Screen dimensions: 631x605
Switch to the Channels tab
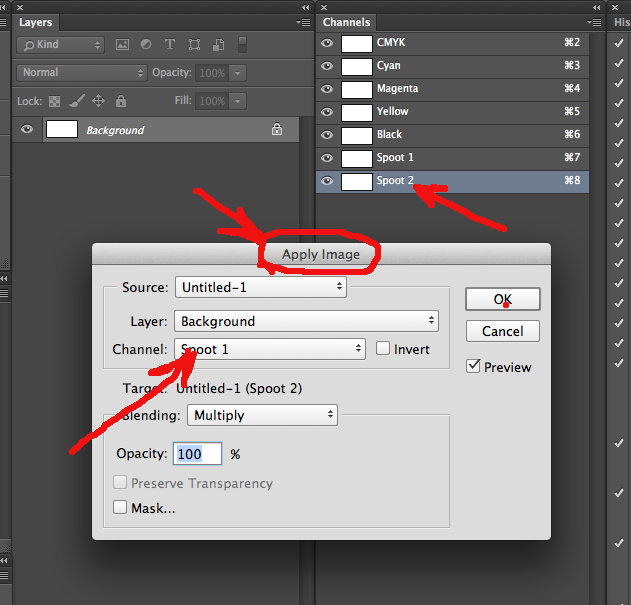[346, 22]
